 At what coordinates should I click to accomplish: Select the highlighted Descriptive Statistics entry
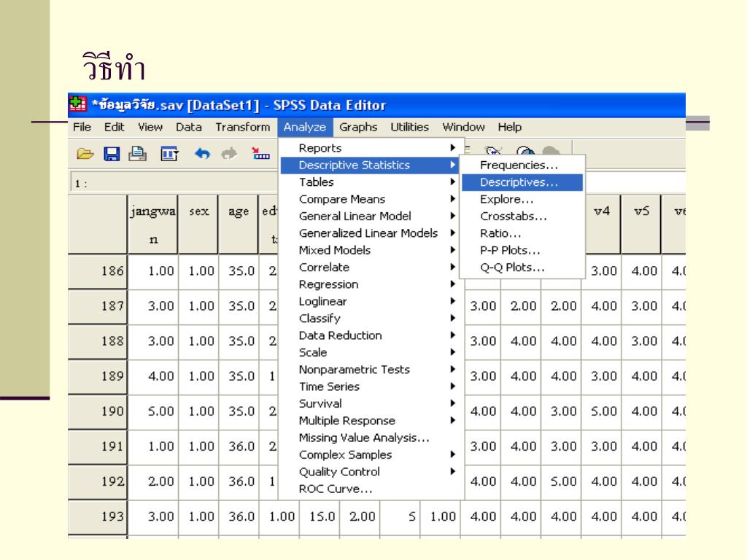coord(369,166)
